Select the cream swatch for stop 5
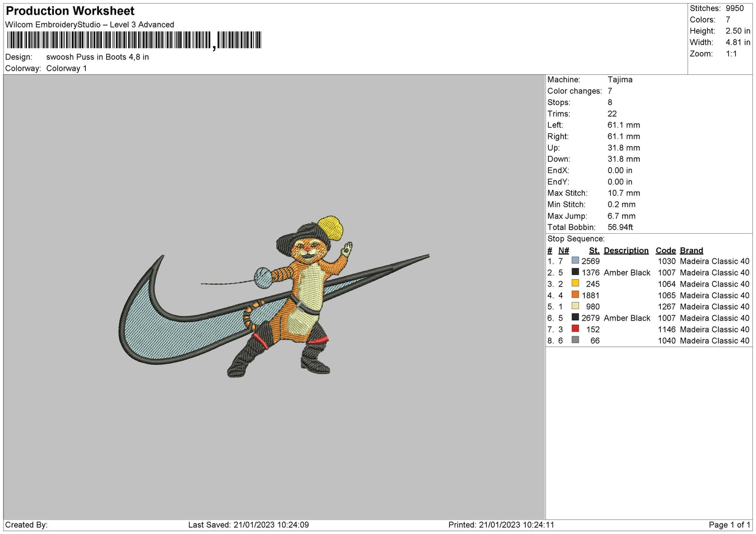The height and width of the screenshot is (534, 756). tap(575, 306)
